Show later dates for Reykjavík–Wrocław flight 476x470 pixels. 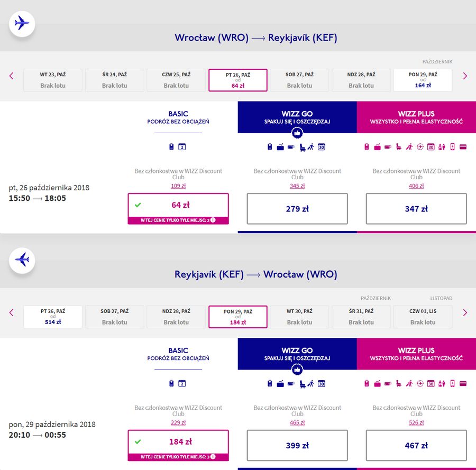click(465, 312)
